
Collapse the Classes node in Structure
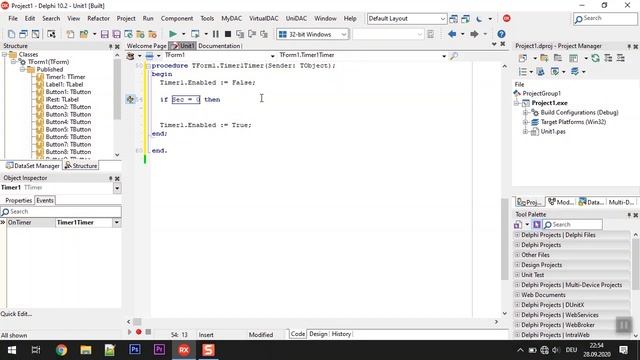pyautogui.click(x=4, y=54)
